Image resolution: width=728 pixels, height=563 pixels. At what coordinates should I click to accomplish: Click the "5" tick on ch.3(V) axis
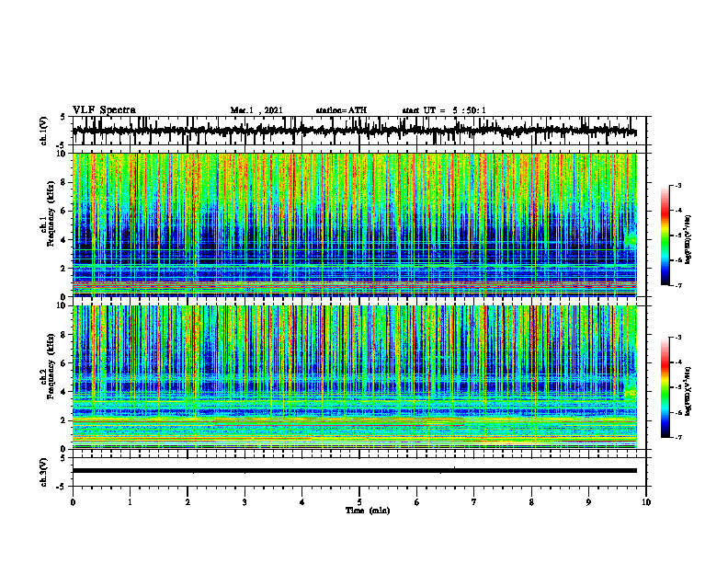click(63, 458)
